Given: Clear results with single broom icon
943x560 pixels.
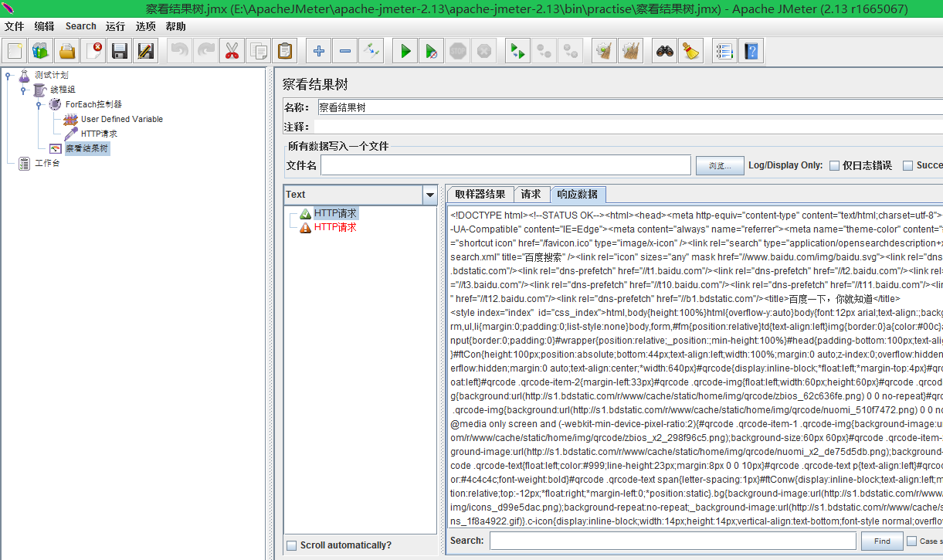Looking at the screenshot, I should click(604, 52).
